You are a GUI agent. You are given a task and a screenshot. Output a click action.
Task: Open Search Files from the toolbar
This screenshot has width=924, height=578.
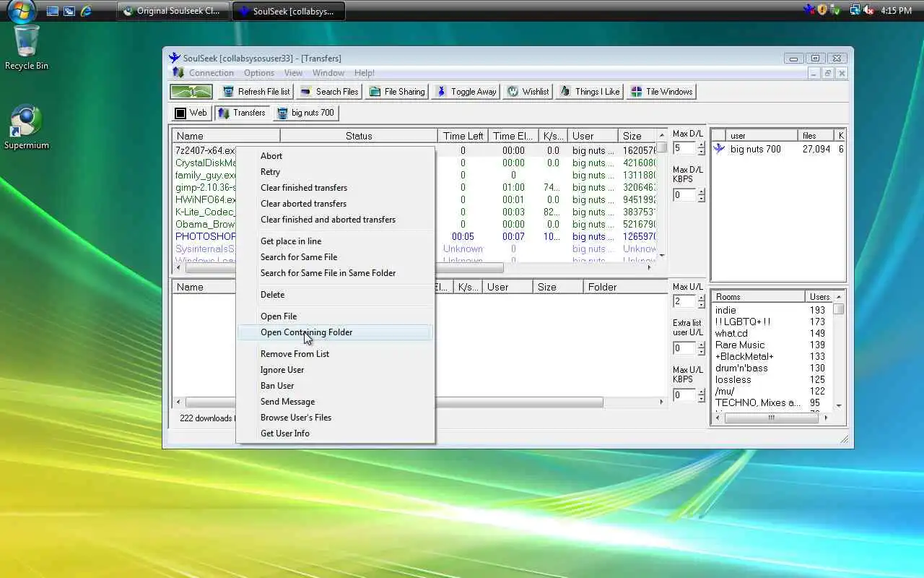(x=329, y=92)
